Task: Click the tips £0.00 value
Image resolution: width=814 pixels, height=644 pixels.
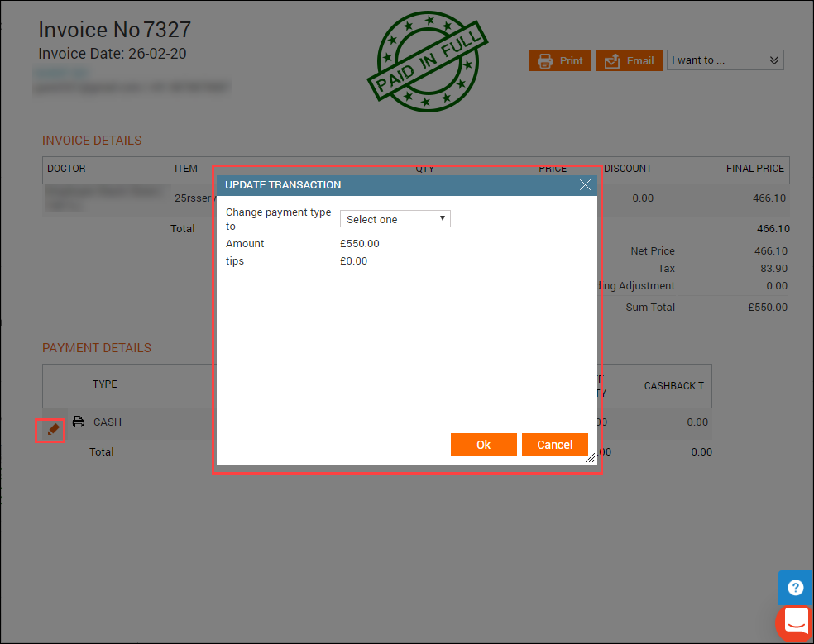Action: coord(353,261)
